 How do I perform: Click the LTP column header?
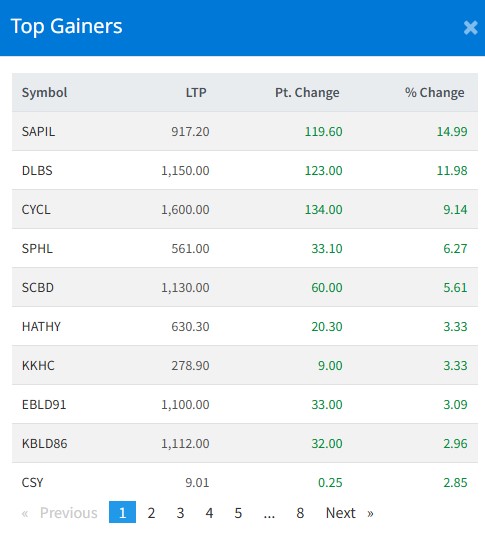pos(196,93)
